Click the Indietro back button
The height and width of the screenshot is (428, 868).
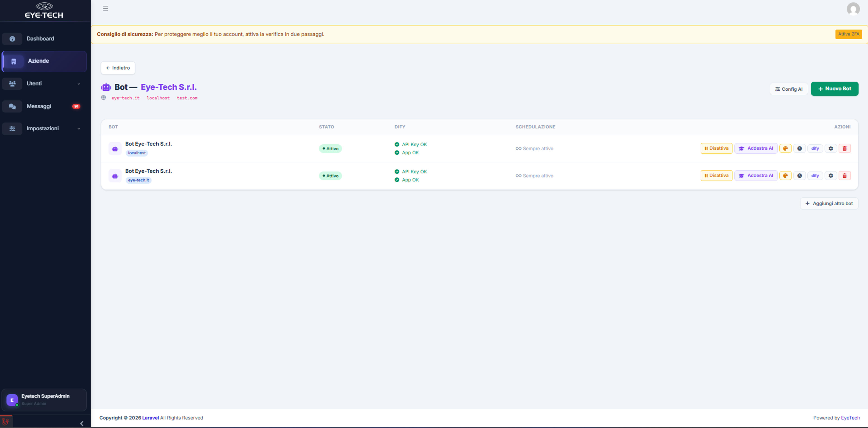point(118,68)
